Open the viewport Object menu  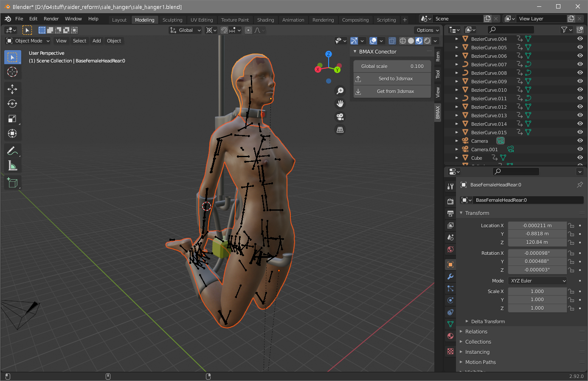click(x=114, y=41)
